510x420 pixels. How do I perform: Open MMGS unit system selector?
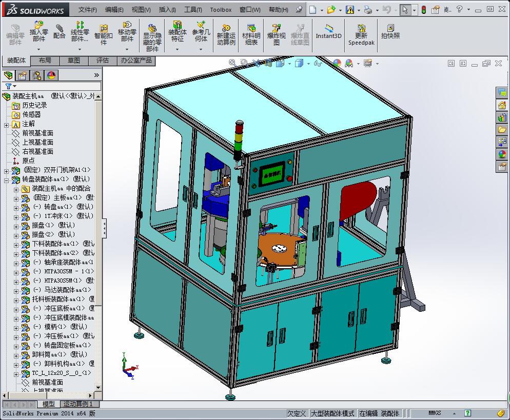click(435, 413)
